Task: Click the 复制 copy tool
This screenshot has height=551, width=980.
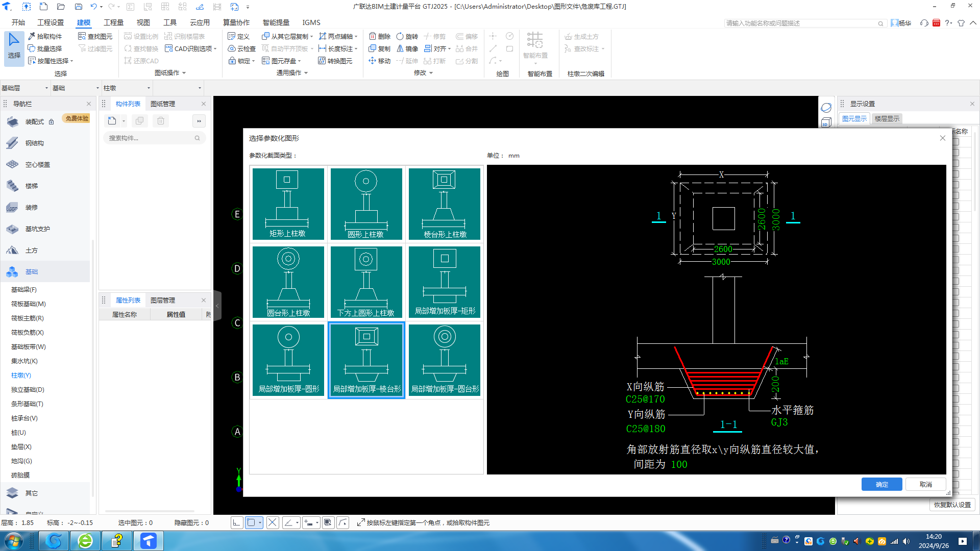Action: (x=380, y=48)
